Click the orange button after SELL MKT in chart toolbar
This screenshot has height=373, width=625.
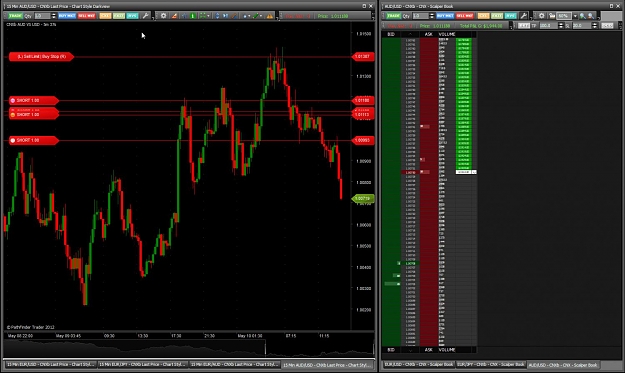pos(105,16)
